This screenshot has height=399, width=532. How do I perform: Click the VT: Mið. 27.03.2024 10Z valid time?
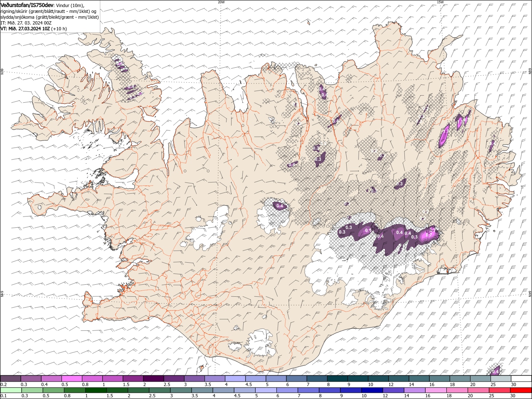pos(26,29)
